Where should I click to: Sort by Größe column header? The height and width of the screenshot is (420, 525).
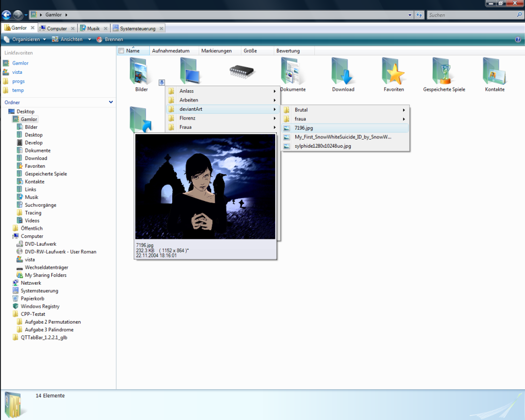257,51
